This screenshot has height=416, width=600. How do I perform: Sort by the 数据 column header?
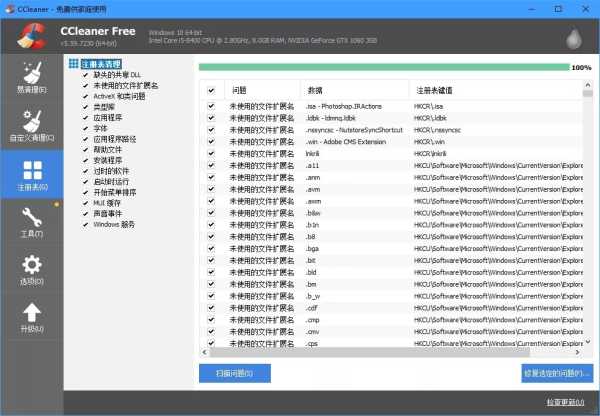(354, 90)
